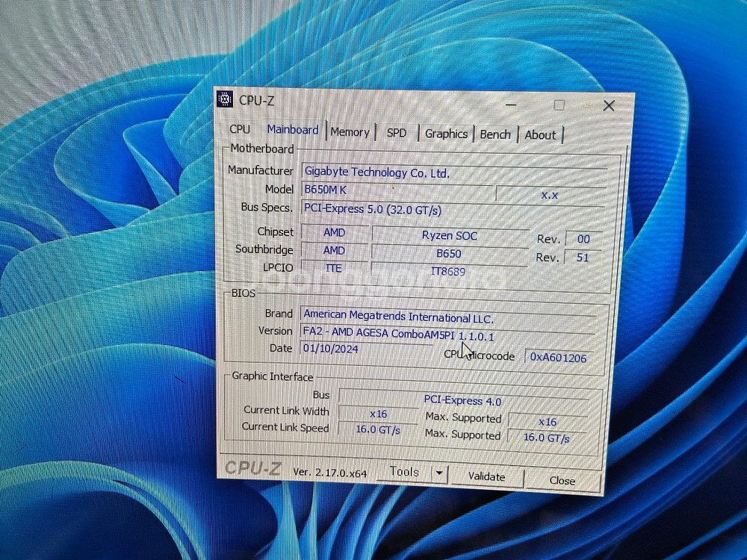Click the Current Link Speed field
This screenshot has width=747, height=560.
(378, 429)
